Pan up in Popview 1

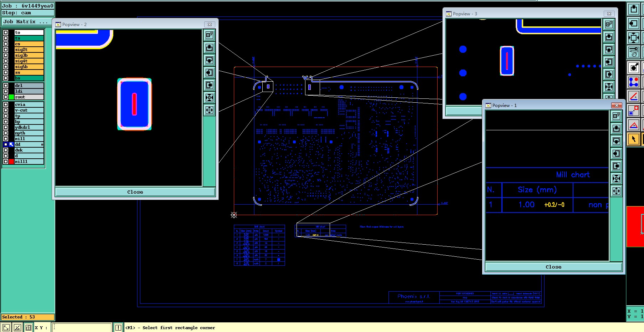coord(617,128)
